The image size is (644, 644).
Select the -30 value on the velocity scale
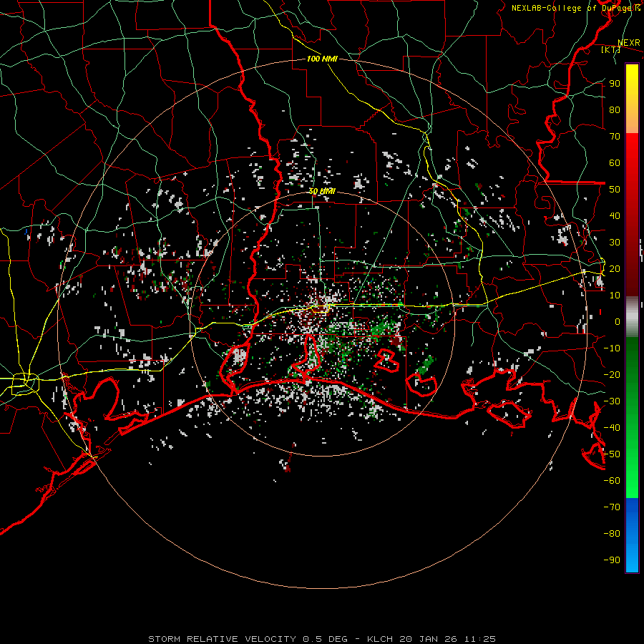point(612,401)
